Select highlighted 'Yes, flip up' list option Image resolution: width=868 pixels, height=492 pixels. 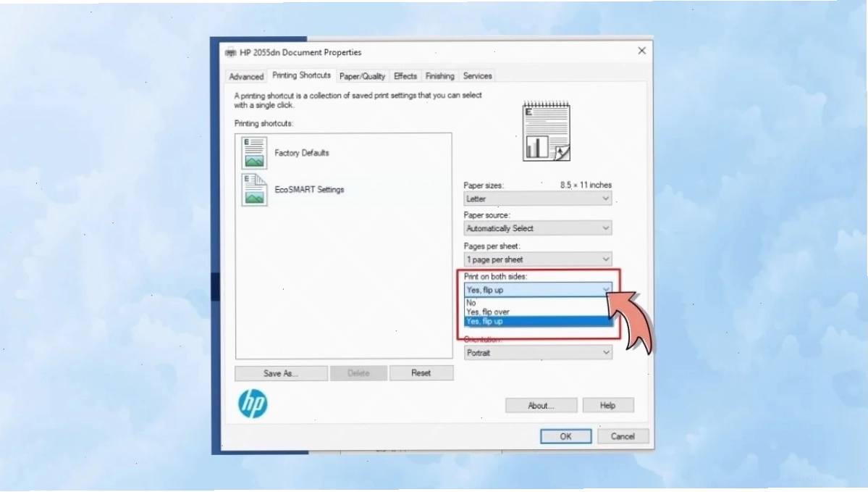pos(537,321)
